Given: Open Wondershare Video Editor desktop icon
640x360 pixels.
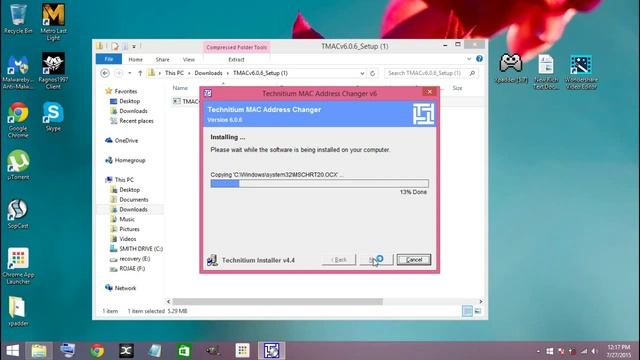Looking at the screenshot, I should pos(581,71).
